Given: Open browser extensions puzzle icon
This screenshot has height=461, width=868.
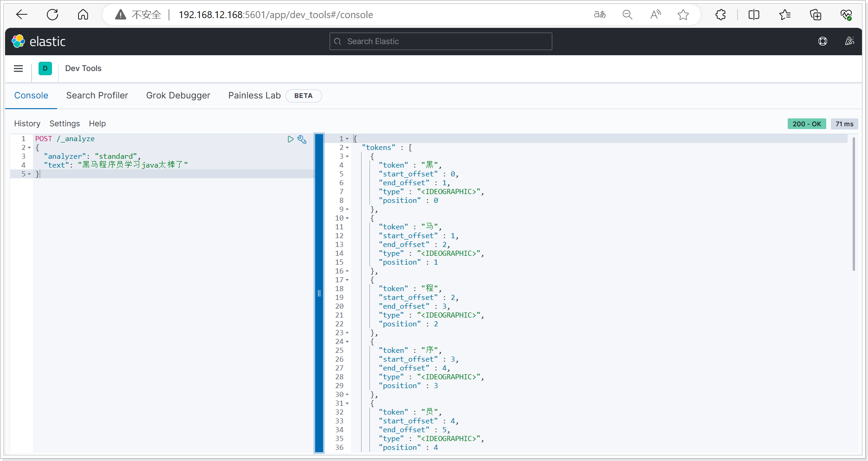Looking at the screenshot, I should tap(720, 15).
